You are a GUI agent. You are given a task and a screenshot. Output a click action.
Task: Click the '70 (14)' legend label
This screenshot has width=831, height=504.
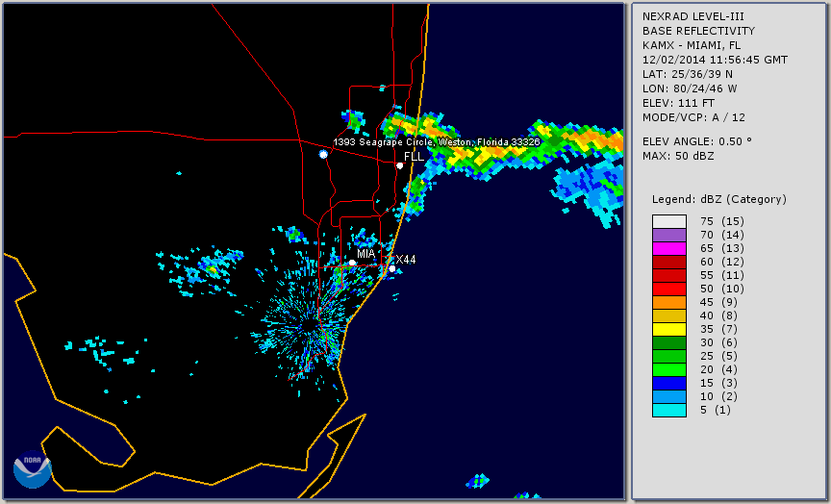(x=722, y=235)
